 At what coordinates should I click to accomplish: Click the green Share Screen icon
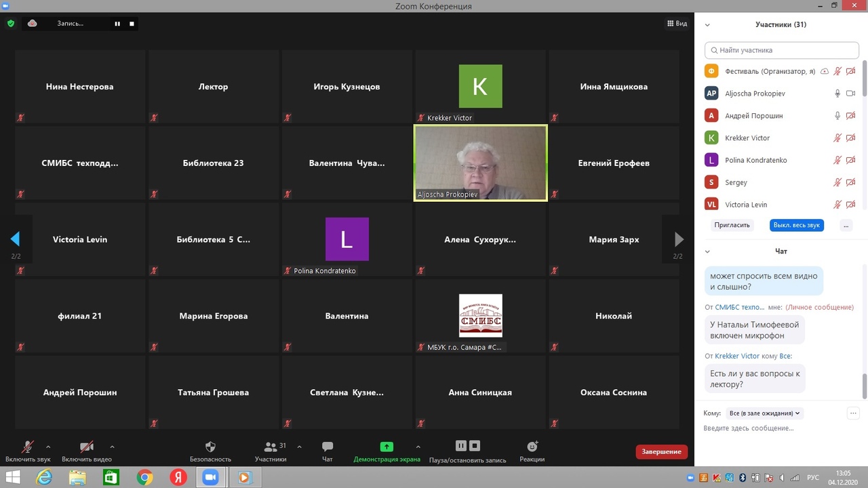click(387, 447)
